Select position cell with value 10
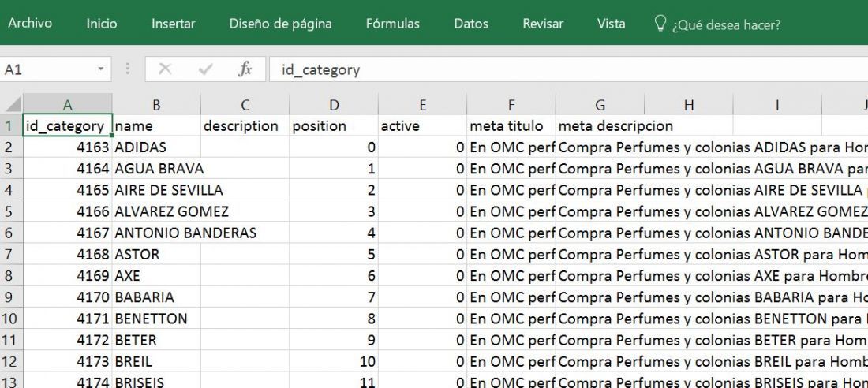The width and height of the screenshot is (868, 388). (x=334, y=361)
